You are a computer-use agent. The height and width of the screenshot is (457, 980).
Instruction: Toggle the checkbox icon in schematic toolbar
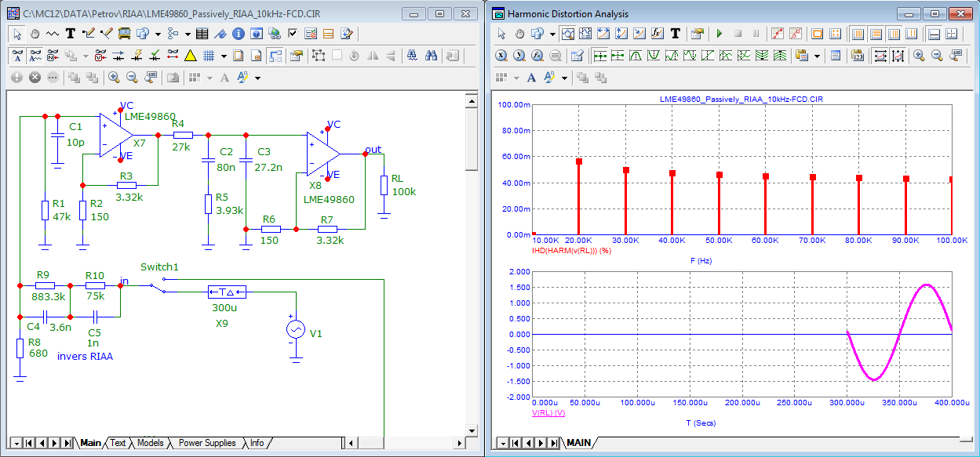(293, 34)
